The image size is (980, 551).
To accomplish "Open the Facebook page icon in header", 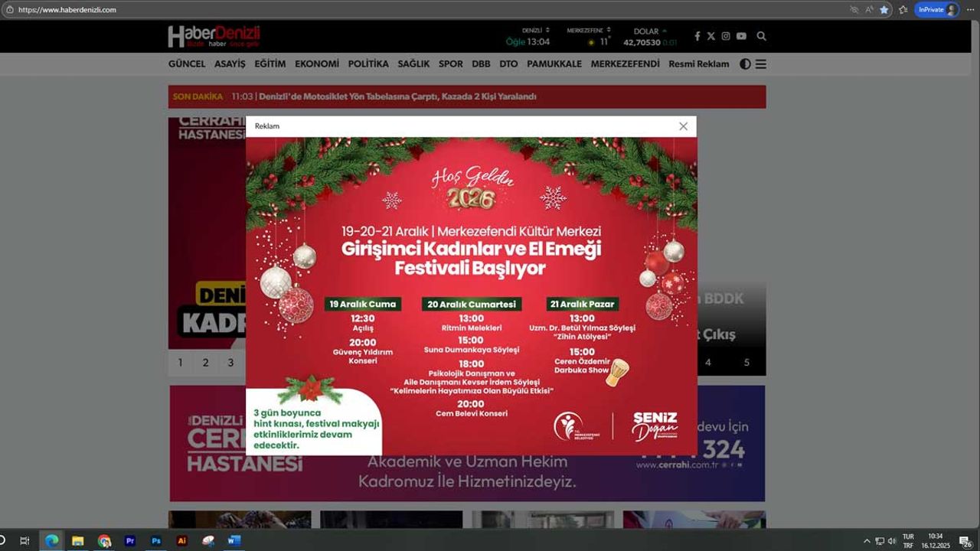I will click(x=697, y=36).
